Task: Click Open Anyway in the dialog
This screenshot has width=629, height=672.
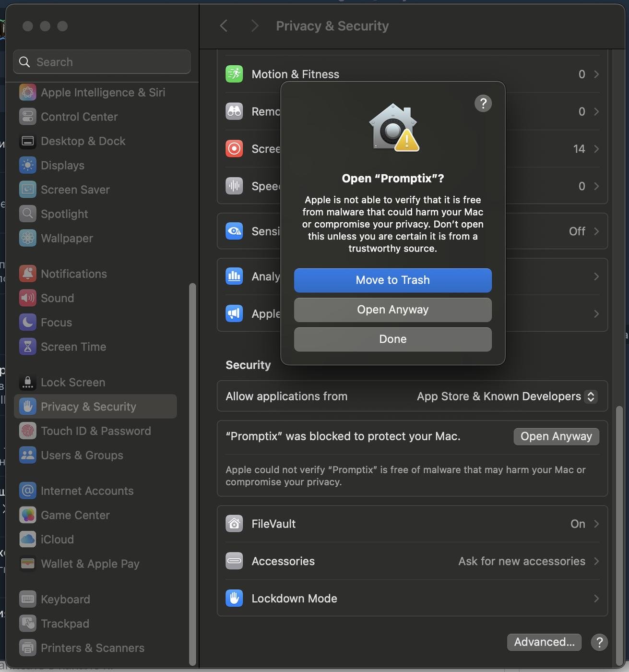Action: [x=392, y=310]
